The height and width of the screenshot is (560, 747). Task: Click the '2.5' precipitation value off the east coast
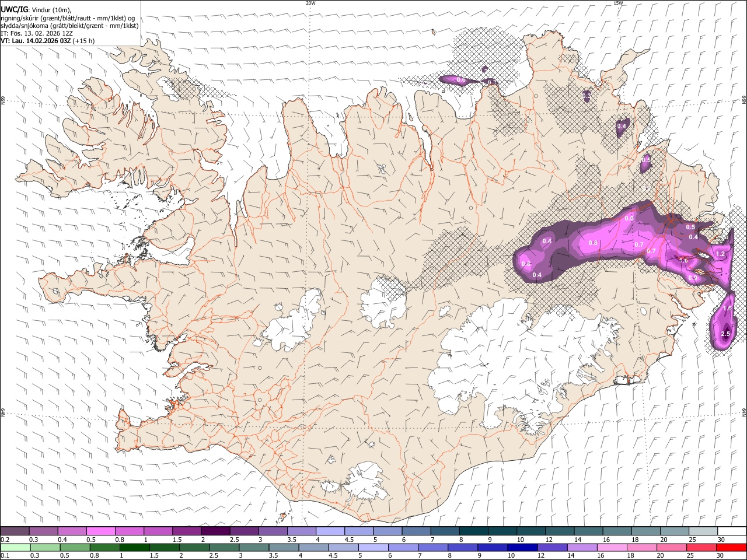(x=725, y=334)
